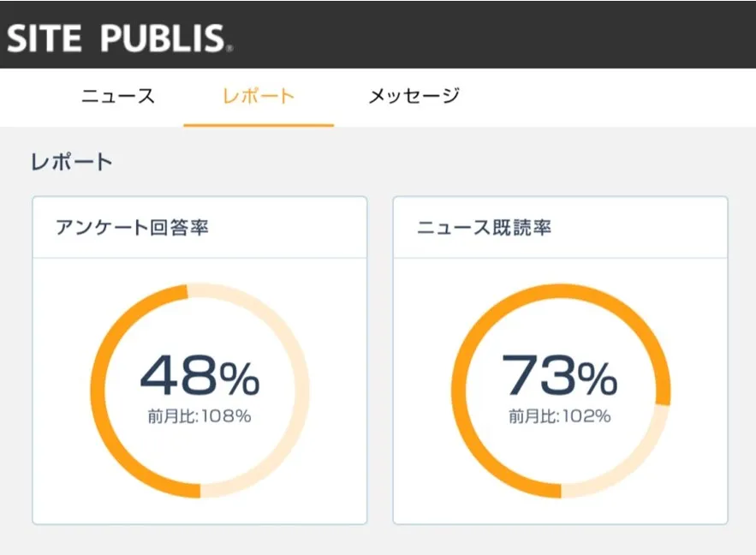Click empty tab bar right of メッセージ
This screenshot has width=756, height=555.
(616, 96)
